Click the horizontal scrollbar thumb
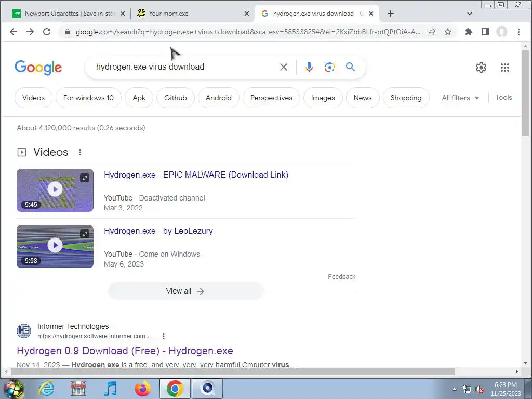 coord(233,372)
